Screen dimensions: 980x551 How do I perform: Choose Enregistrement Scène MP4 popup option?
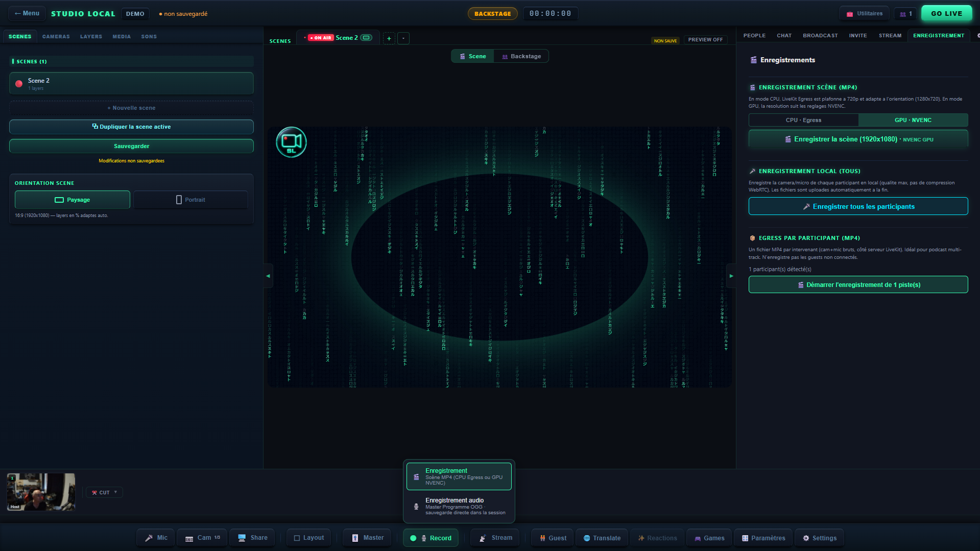(x=459, y=476)
